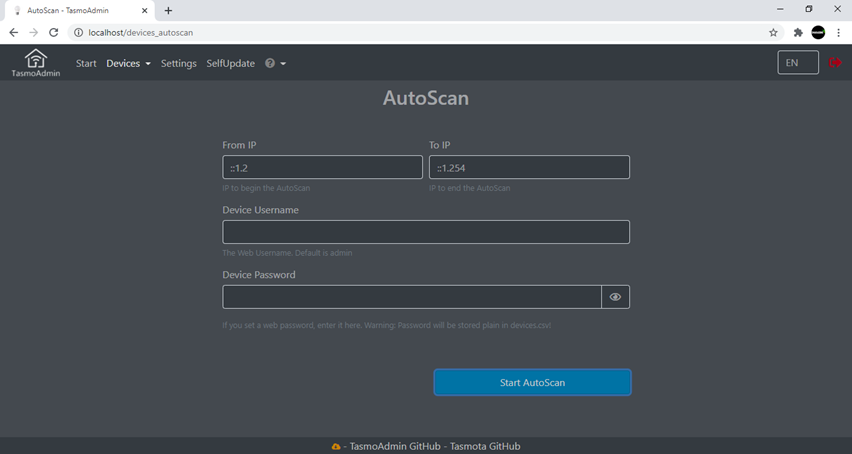
Task: Open the EN language selector
Action: tap(798, 62)
